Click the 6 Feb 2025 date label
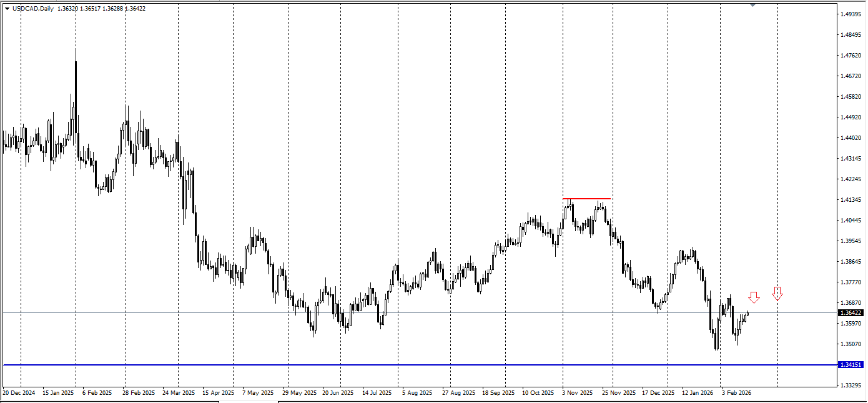The width and height of the screenshot is (868, 403). 96,394
